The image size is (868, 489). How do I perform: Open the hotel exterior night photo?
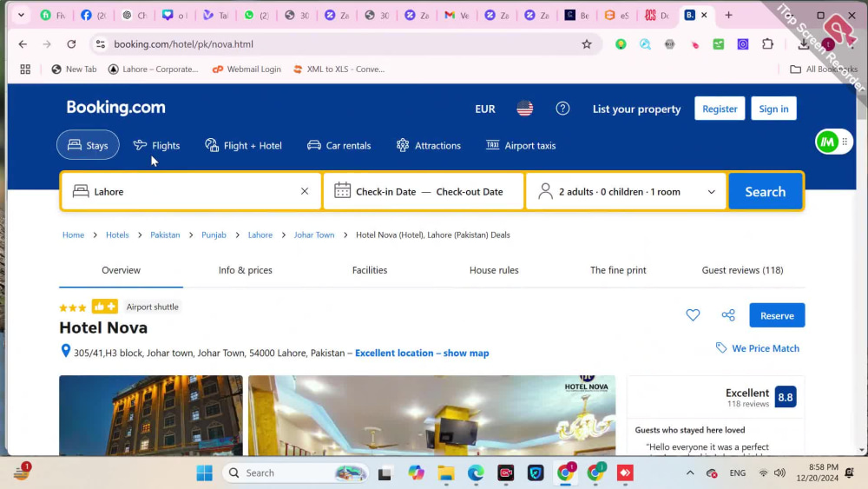click(x=151, y=415)
